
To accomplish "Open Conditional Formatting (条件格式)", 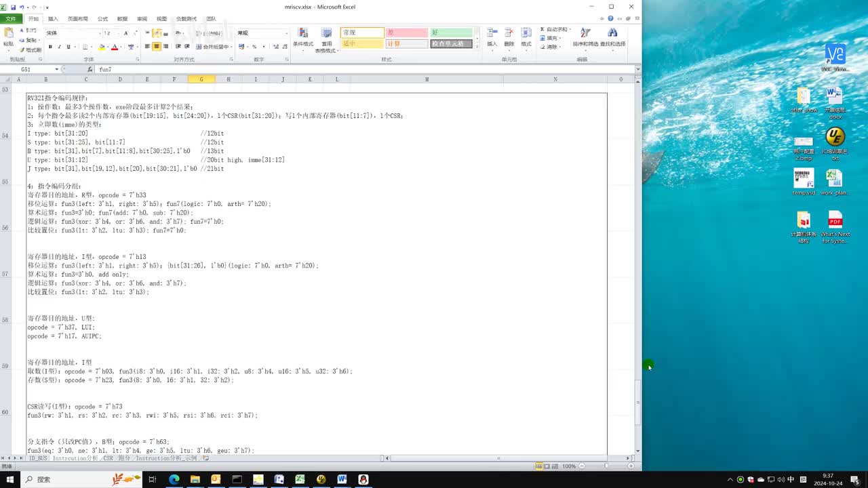I will pos(303,39).
